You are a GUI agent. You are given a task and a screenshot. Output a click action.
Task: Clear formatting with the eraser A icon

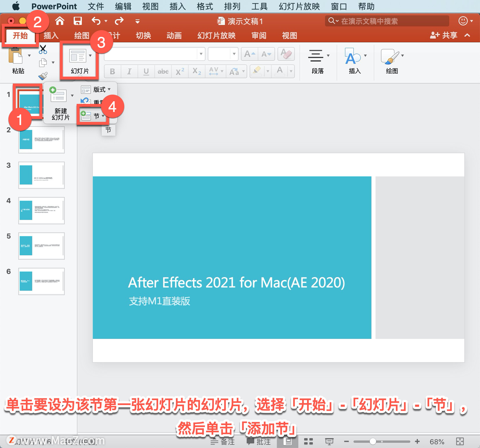pos(286,54)
